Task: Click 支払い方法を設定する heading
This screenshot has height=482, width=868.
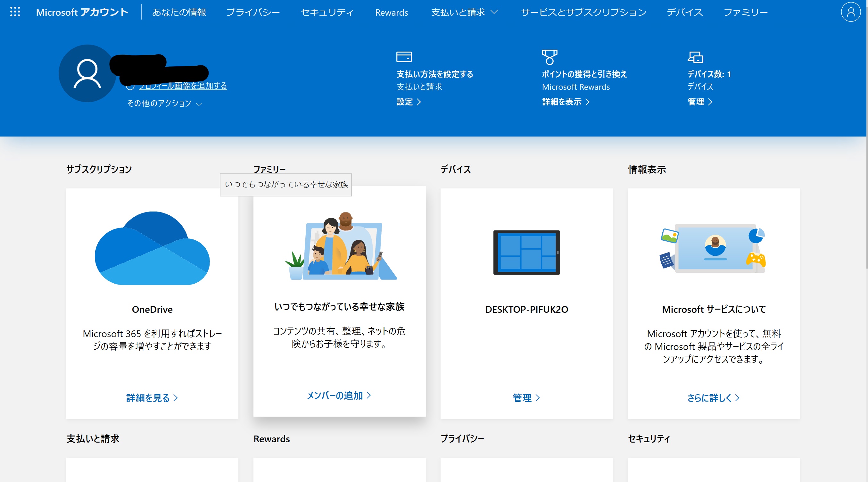Action: 435,74
